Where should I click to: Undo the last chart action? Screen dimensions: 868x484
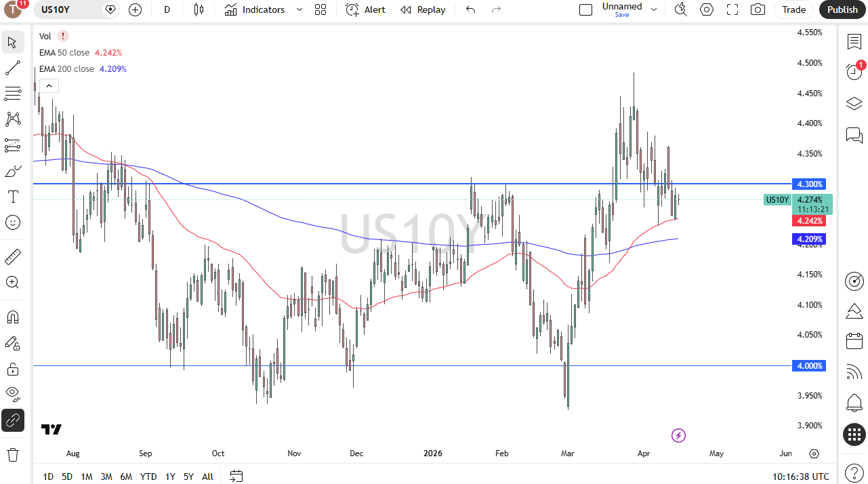(471, 9)
